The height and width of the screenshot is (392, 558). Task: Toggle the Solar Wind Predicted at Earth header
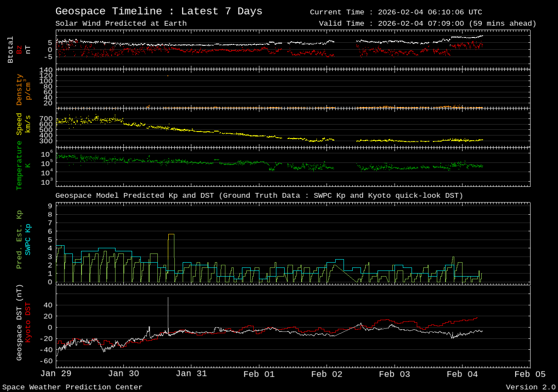120,24
